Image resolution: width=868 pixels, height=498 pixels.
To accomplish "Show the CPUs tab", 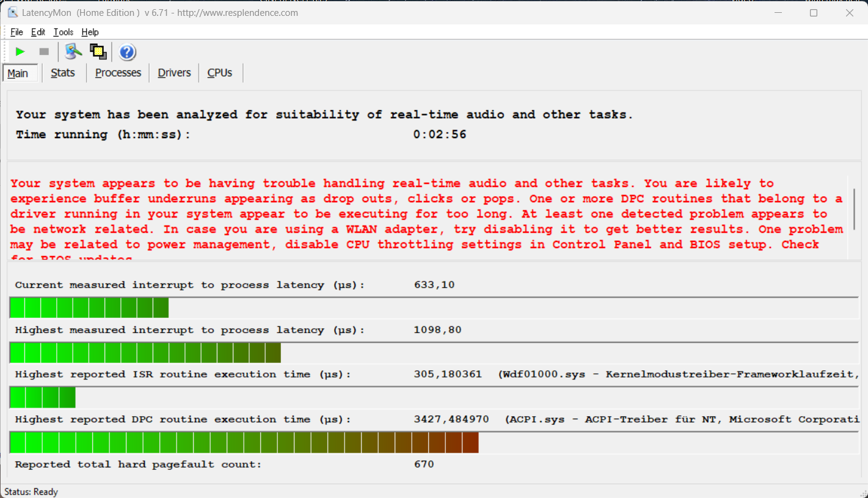I will [x=219, y=73].
